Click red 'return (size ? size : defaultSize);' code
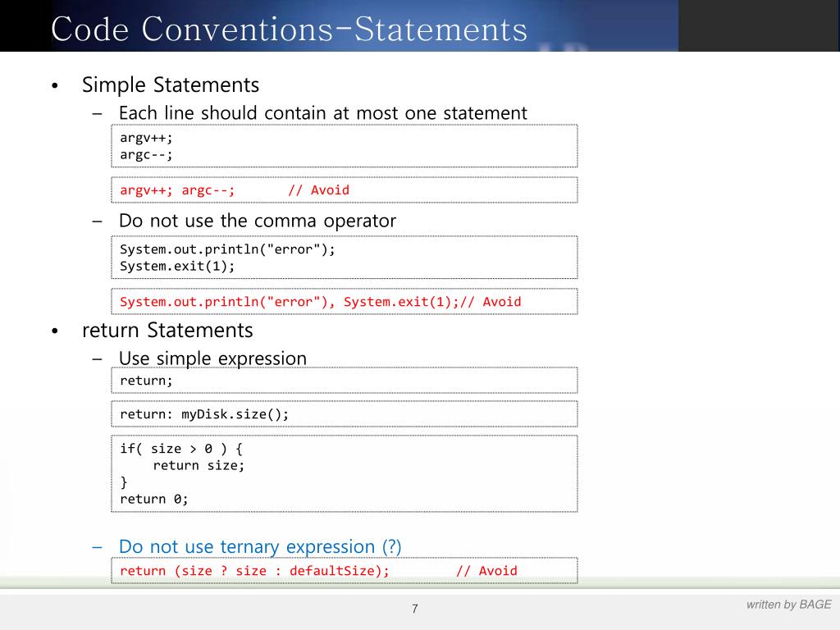Image resolution: width=840 pixels, height=630 pixels. tap(254, 571)
